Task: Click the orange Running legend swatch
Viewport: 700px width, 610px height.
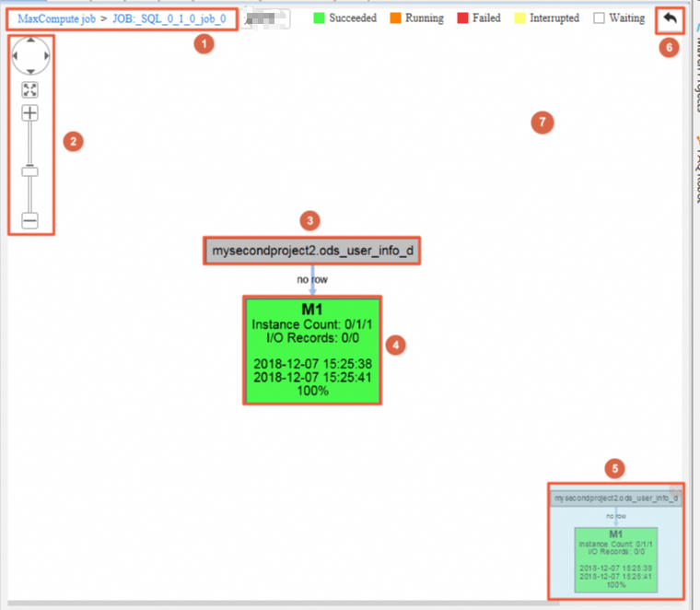Action: (395, 18)
